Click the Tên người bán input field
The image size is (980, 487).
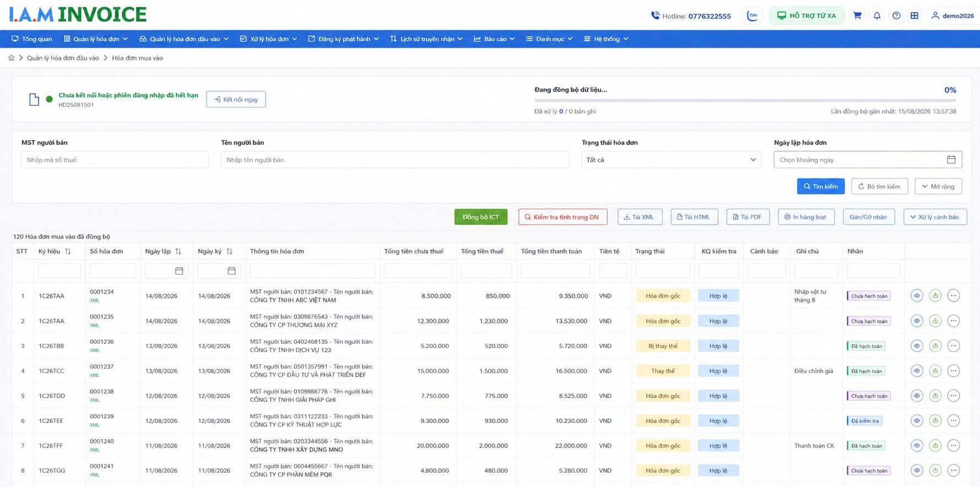coord(395,160)
